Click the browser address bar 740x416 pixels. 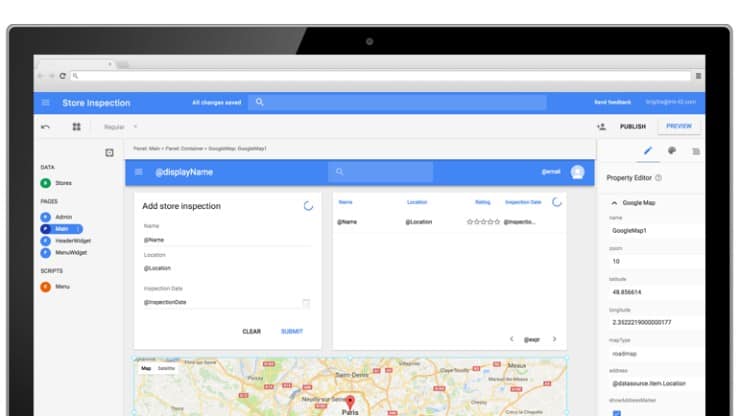coord(381,76)
